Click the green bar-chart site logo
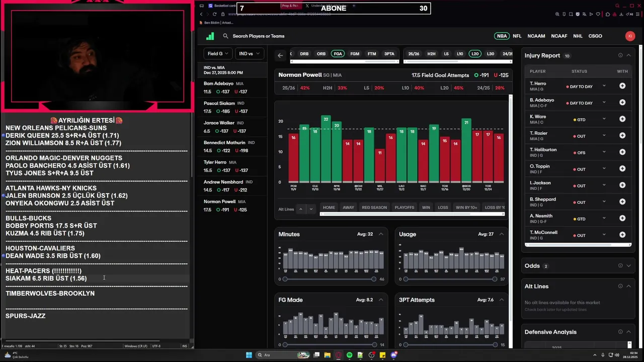 (210, 36)
